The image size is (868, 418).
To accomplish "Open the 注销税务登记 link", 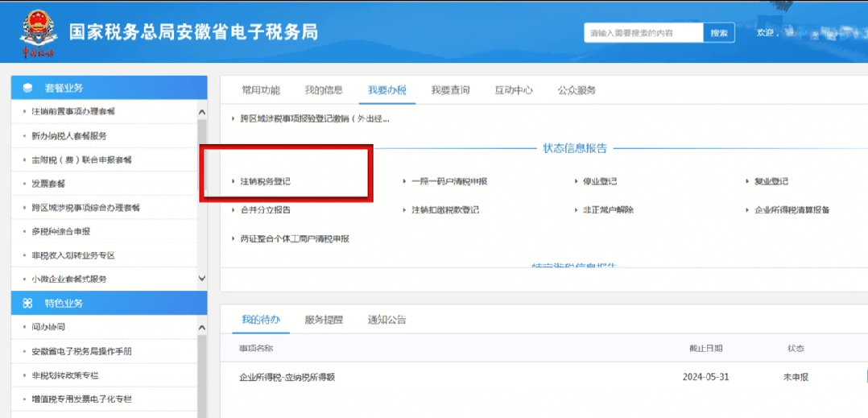I will point(265,182).
